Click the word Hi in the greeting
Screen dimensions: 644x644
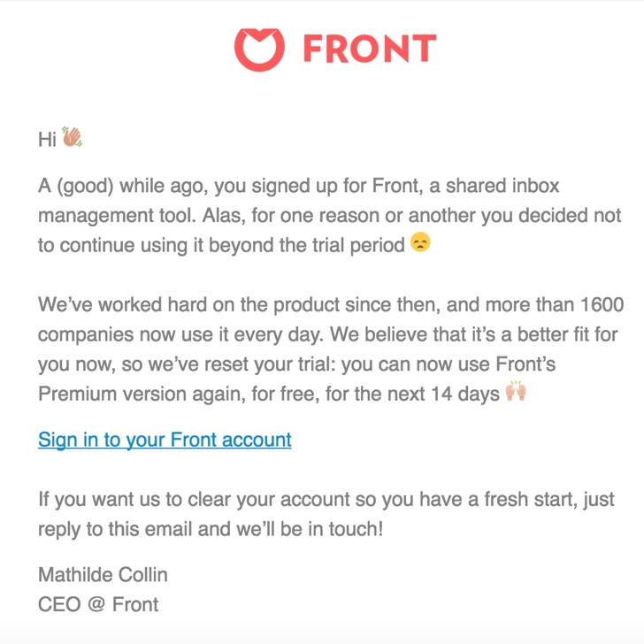(x=47, y=139)
